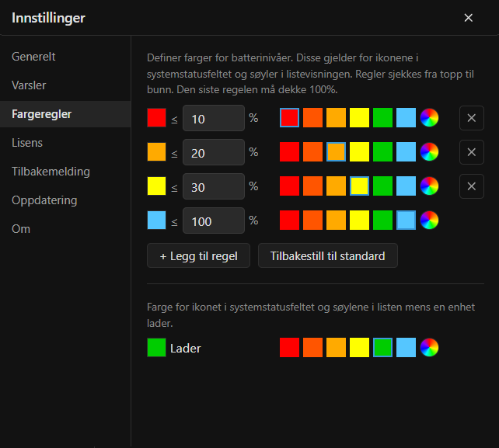Pick green palette swatch for Lader

[382, 348]
